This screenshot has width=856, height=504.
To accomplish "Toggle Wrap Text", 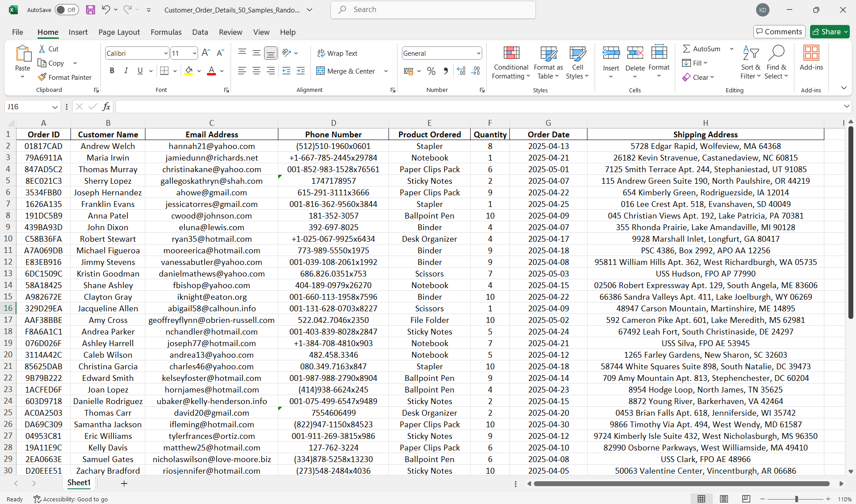I will [337, 53].
